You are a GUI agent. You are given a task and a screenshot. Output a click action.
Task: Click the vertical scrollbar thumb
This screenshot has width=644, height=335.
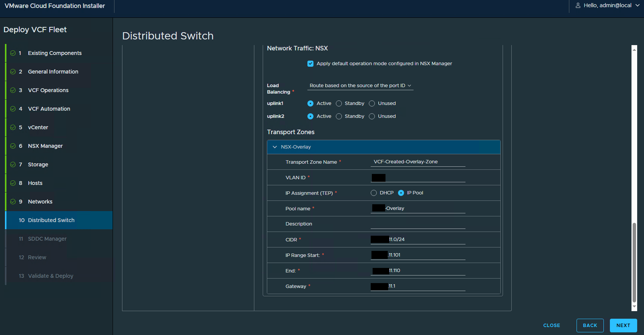(x=634, y=263)
